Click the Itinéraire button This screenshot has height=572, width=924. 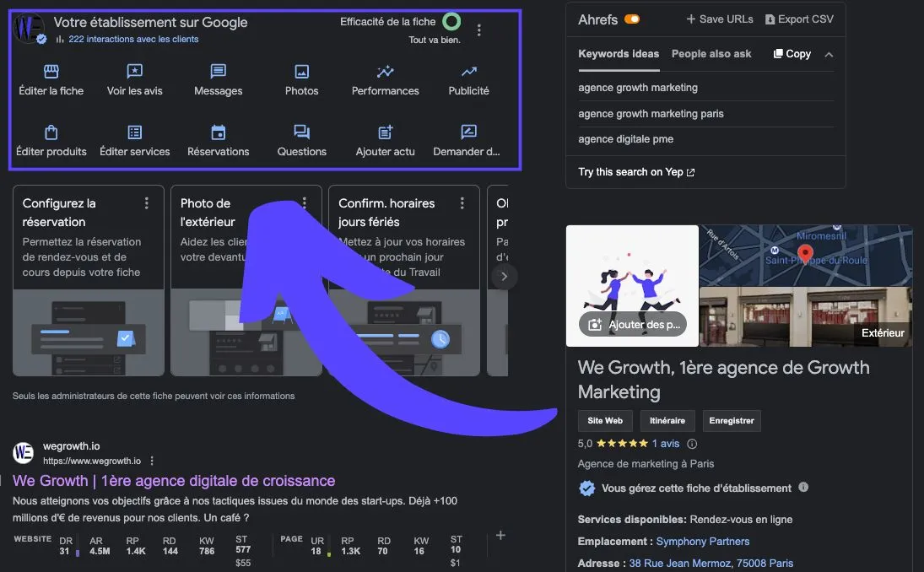(667, 421)
